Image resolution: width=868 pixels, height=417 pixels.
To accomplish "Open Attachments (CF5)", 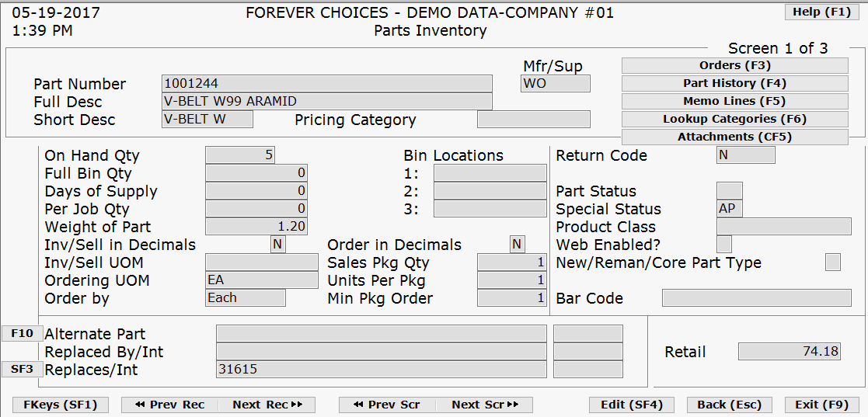I will click(734, 137).
